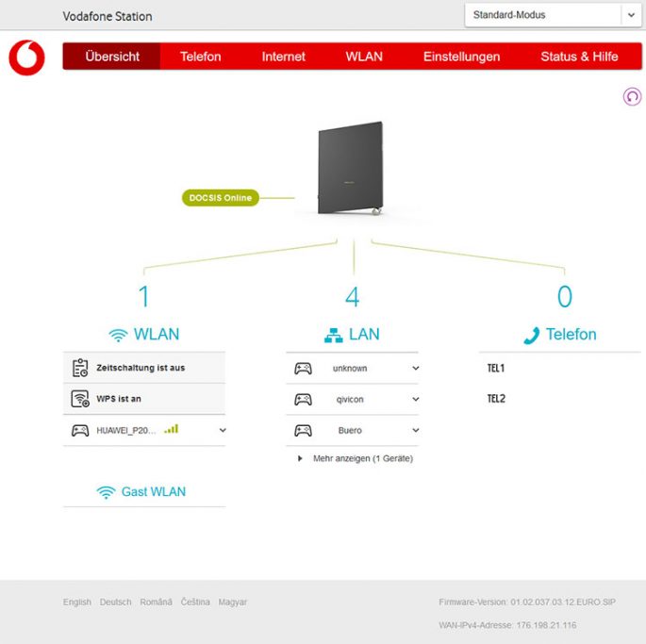Click the gamepad icon beside unknown device
646x644 pixels.
point(303,369)
